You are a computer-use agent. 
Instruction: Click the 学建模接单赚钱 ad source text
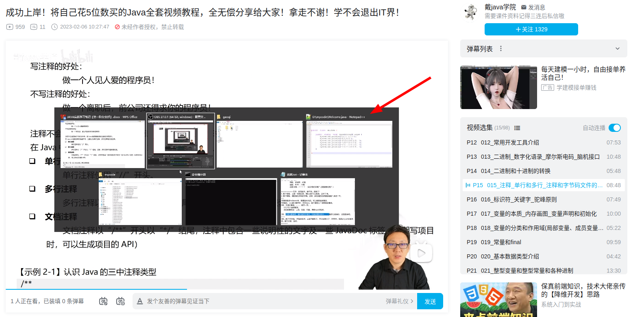click(x=577, y=87)
